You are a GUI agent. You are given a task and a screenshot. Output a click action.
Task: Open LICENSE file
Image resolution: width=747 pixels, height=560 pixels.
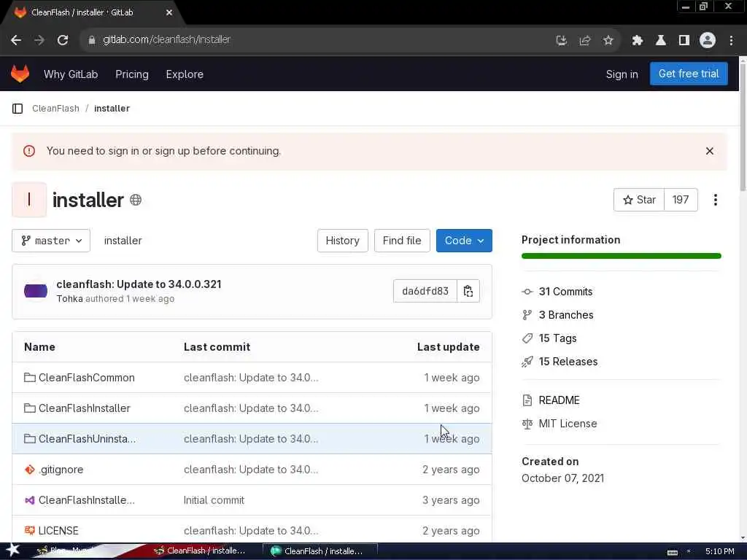(58, 531)
